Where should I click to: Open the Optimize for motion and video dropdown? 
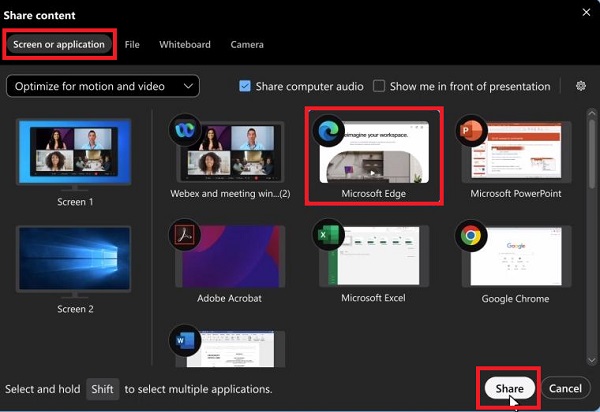103,86
